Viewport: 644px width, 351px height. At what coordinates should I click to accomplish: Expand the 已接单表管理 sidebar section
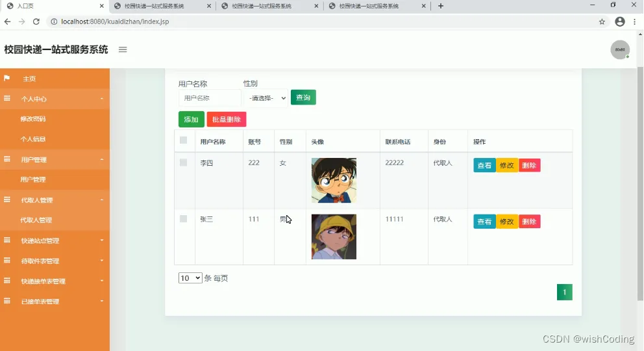click(55, 301)
